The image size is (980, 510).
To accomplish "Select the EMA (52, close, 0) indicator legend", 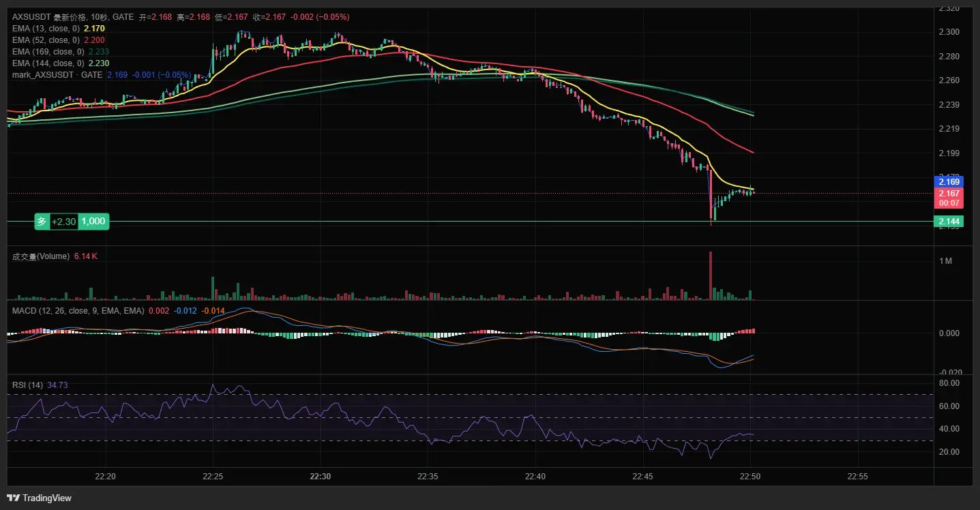I will point(46,40).
